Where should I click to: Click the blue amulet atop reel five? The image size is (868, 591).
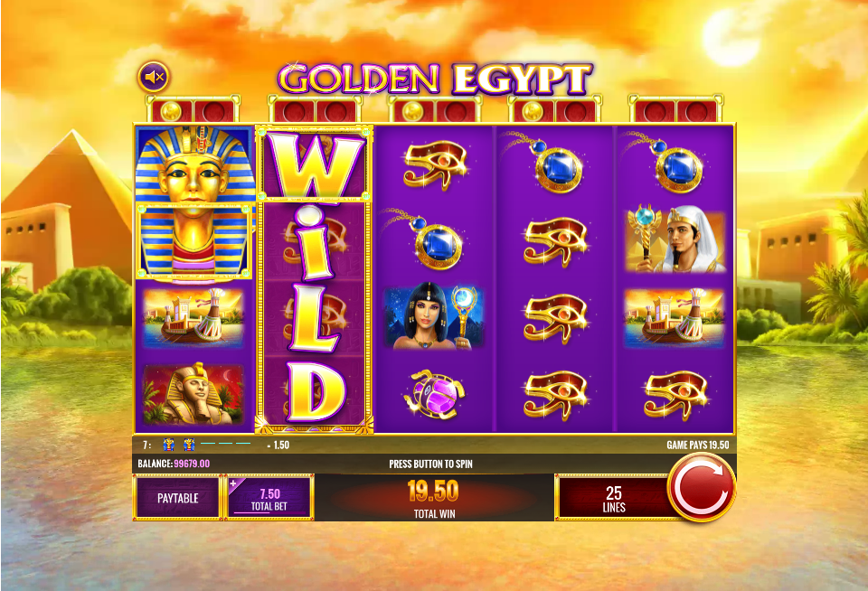click(666, 163)
